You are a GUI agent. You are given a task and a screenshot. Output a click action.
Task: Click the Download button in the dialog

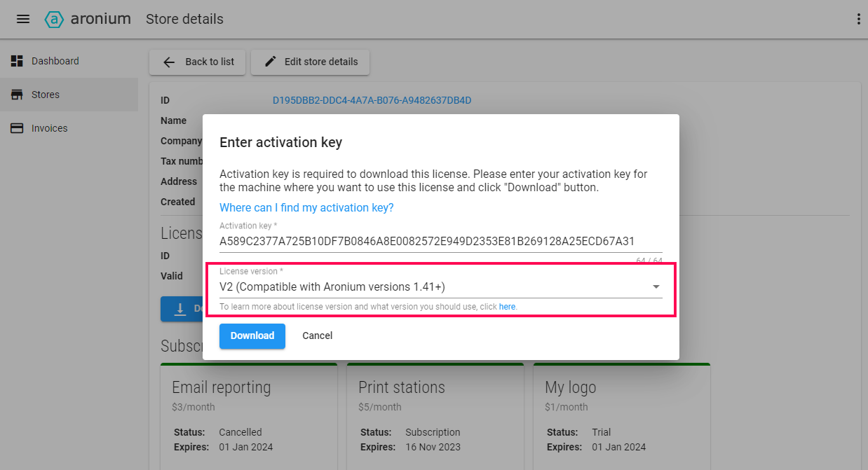pyautogui.click(x=252, y=336)
